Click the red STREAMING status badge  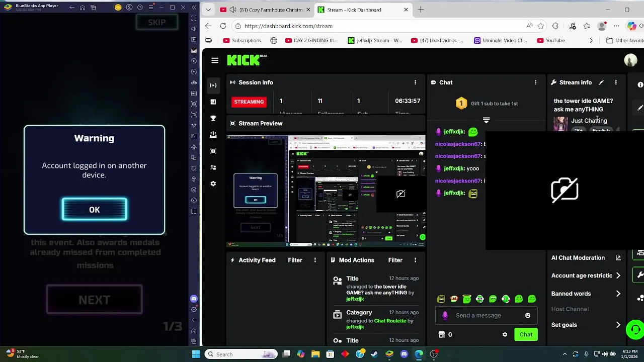click(x=249, y=102)
